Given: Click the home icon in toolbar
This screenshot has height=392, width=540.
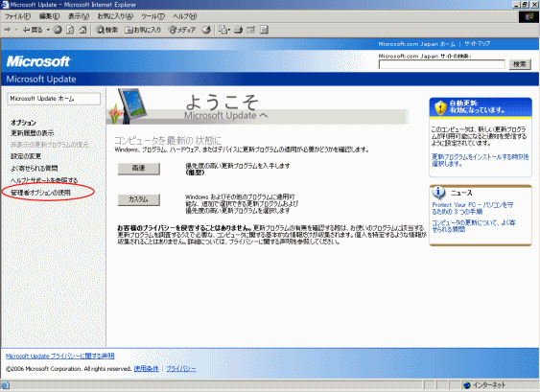Looking at the screenshot, I should 82,30.
